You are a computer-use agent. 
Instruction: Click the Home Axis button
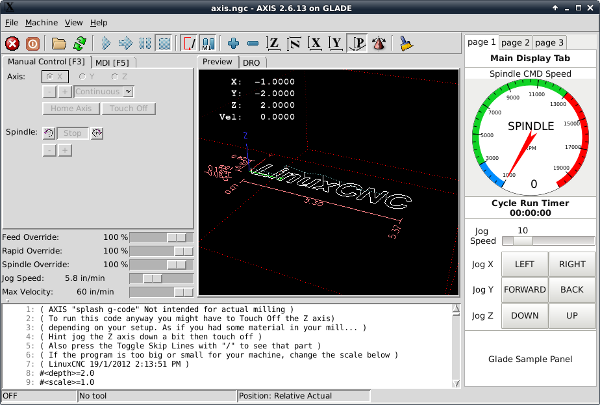click(x=71, y=108)
